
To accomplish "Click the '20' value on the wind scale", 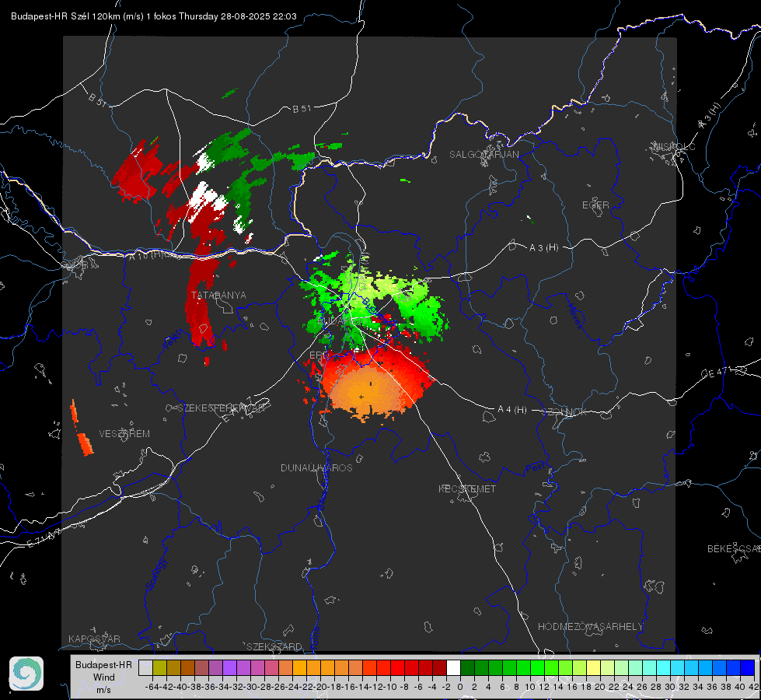I will coord(600,687).
